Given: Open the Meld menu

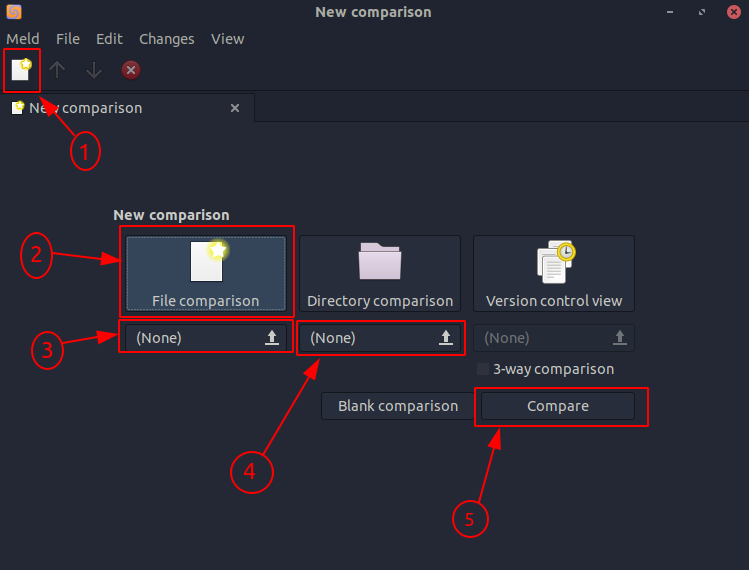Looking at the screenshot, I should tap(22, 39).
